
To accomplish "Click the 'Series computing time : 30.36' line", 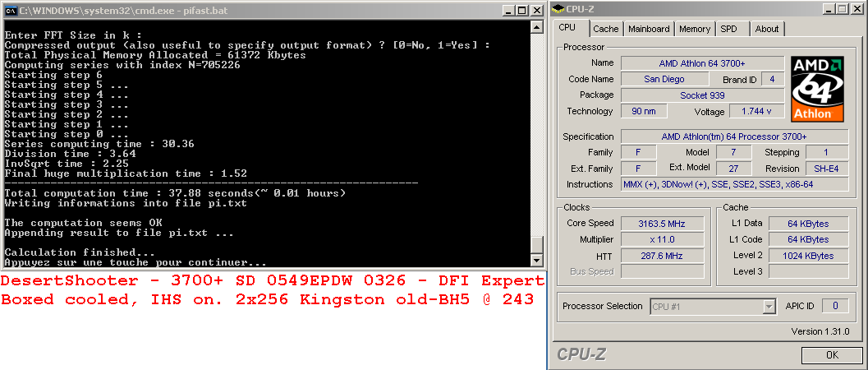I will 99,144.
